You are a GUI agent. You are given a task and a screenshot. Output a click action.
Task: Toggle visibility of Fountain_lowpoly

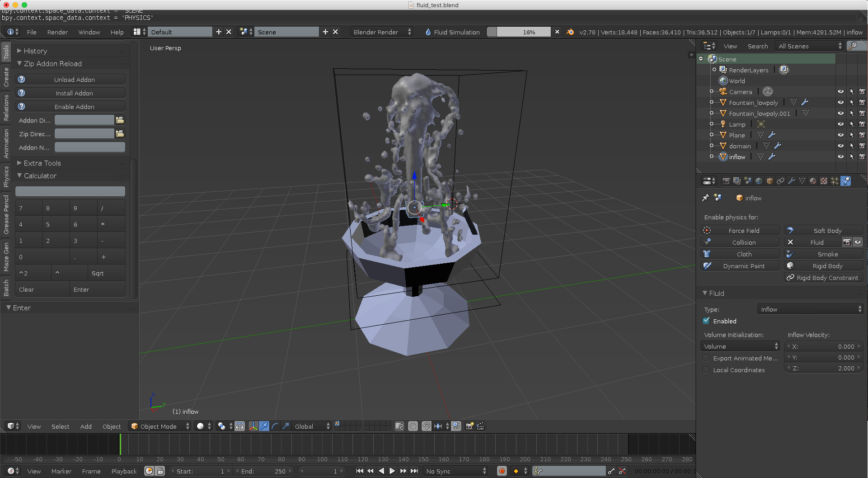[x=840, y=103]
